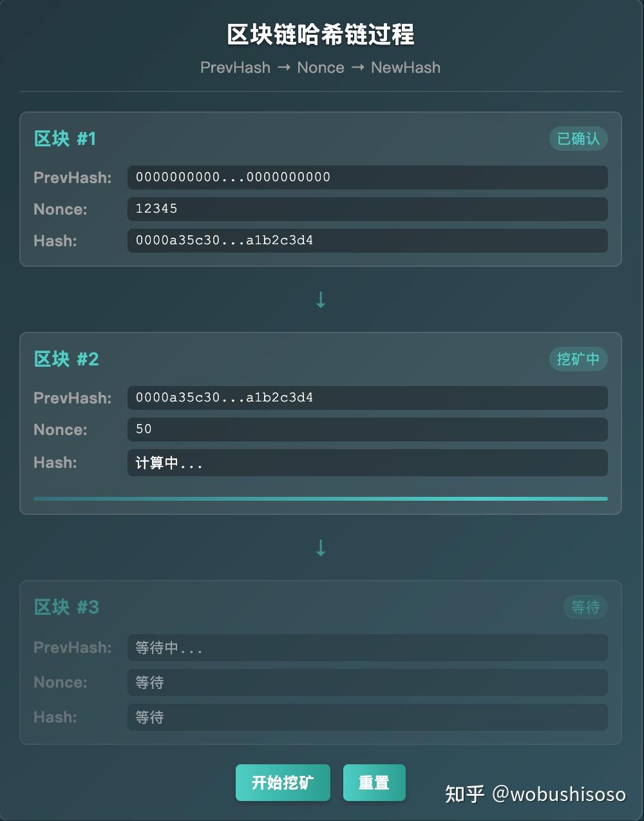
Task: Click the 区块链哈希链过程 title
Action: [320, 35]
